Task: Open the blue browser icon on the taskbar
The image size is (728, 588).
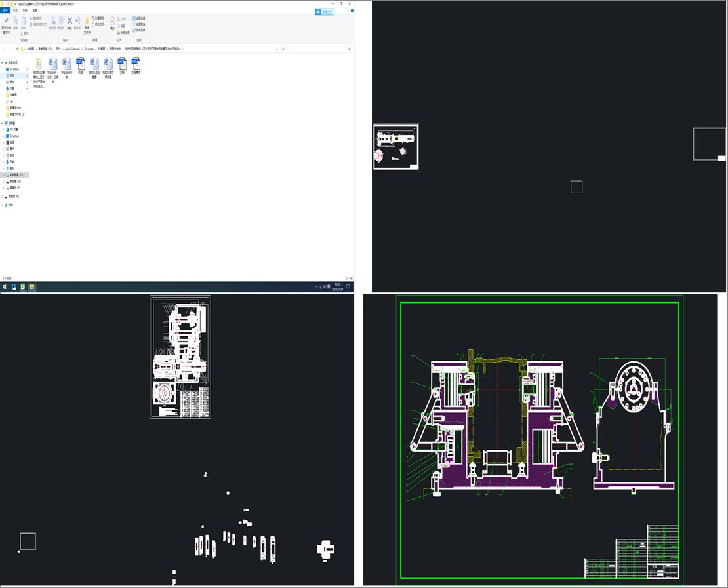Action: (14, 287)
